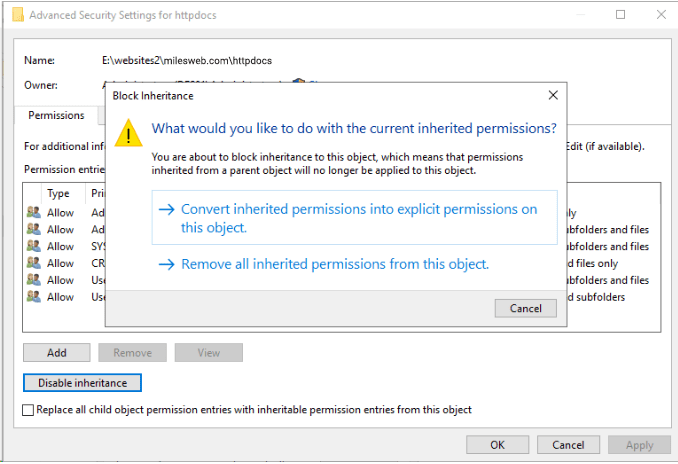This screenshot has width=678, height=464.
Task: Click Cancel in Advanced Security Settings window
Action: (568, 445)
